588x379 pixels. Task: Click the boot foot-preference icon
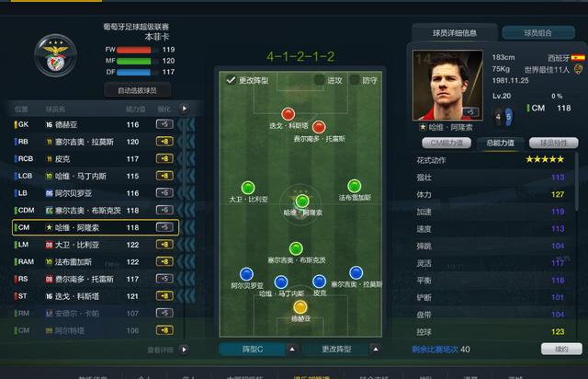[503, 117]
